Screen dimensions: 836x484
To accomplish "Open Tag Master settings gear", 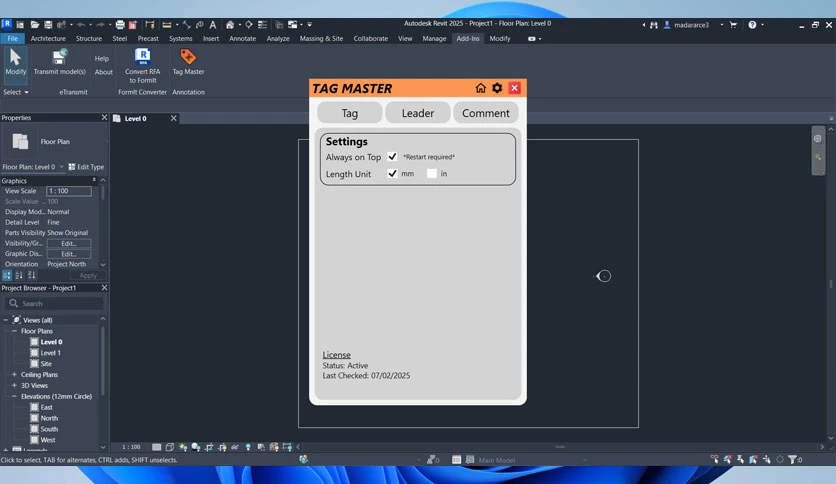I will pos(497,88).
